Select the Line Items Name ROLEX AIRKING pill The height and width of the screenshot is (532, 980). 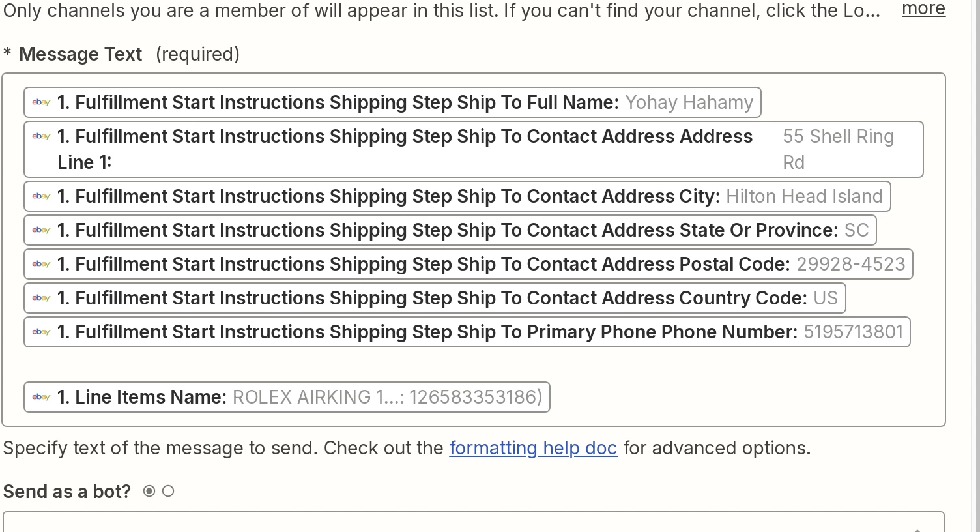287,398
